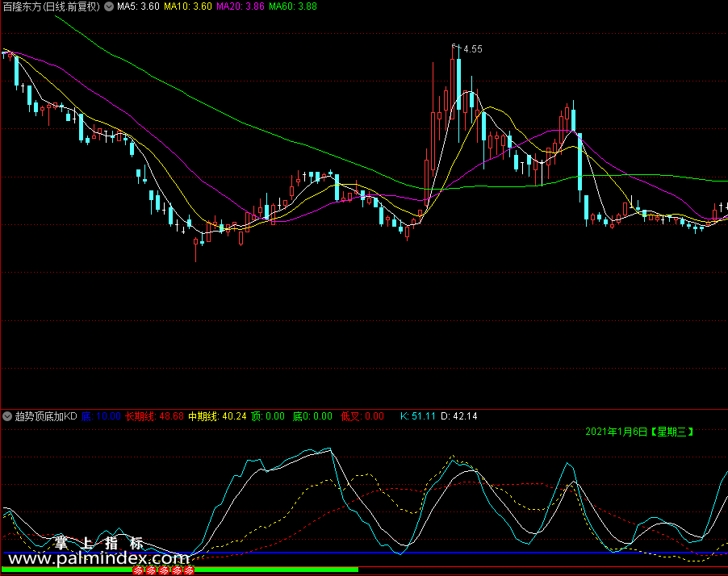This screenshot has height=576, width=728.
Task: Click the 趋势顶底加KD indicator name
Action: tap(46, 416)
